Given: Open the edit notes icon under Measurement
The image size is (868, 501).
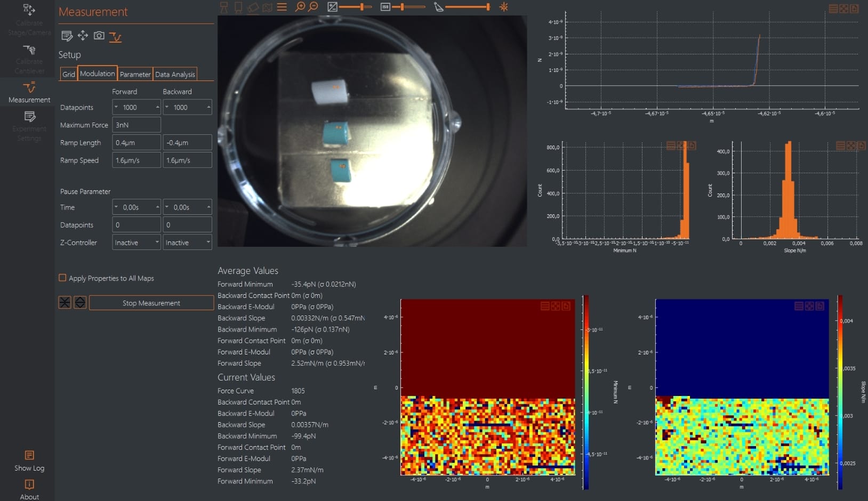Looking at the screenshot, I should coord(67,36).
